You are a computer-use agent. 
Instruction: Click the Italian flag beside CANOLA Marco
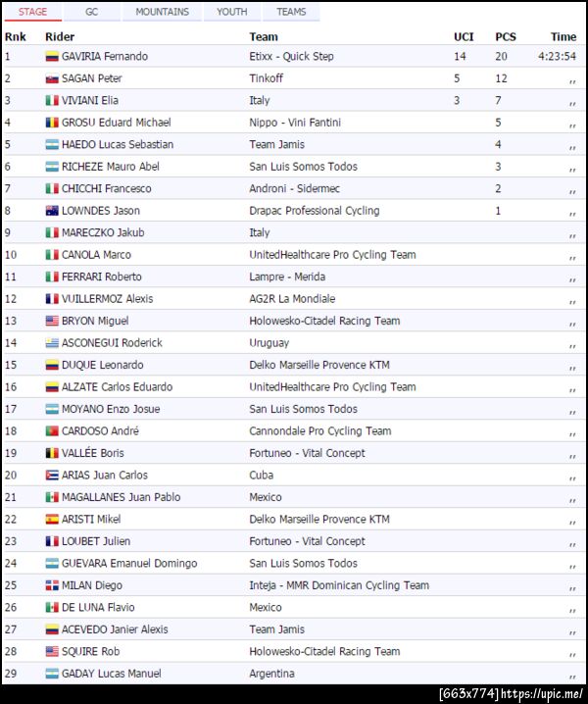click(x=52, y=255)
